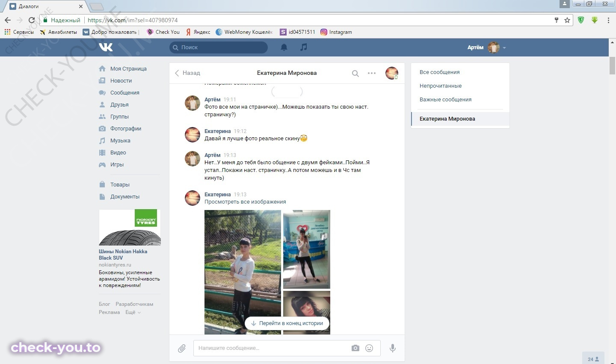Open notifications bell icon

(x=284, y=47)
